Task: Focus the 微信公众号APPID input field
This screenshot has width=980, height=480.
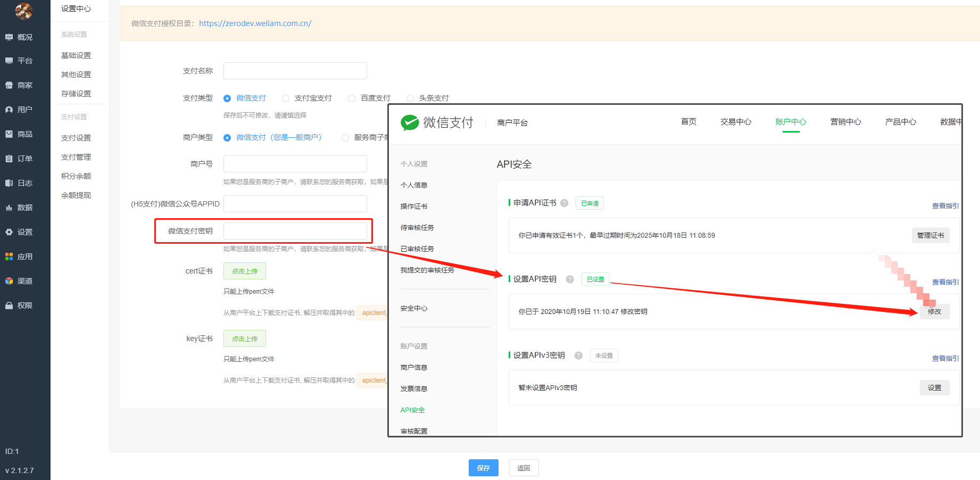Action: [x=295, y=204]
